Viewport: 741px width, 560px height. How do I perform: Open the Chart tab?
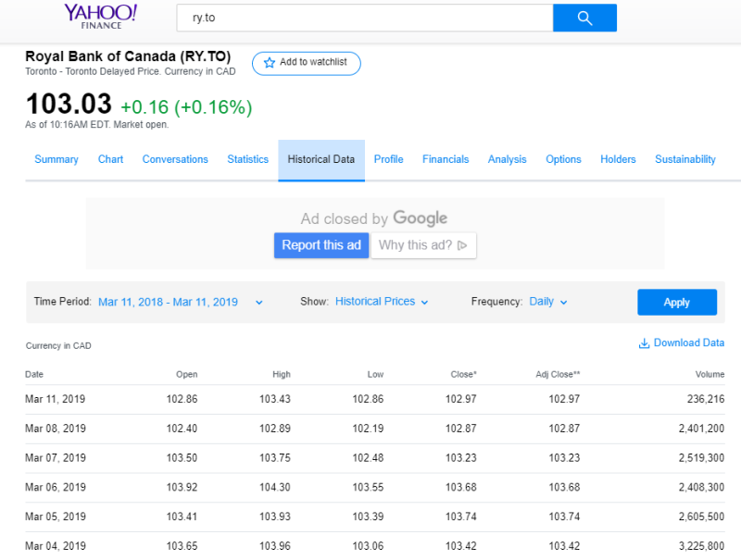click(x=110, y=159)
